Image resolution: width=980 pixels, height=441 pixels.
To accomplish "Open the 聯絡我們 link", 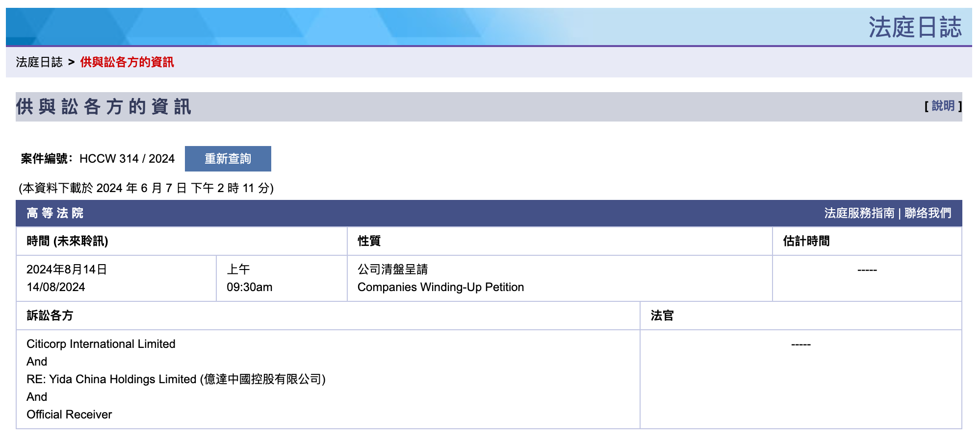I will pyautogui.click(x=928, y=213).
